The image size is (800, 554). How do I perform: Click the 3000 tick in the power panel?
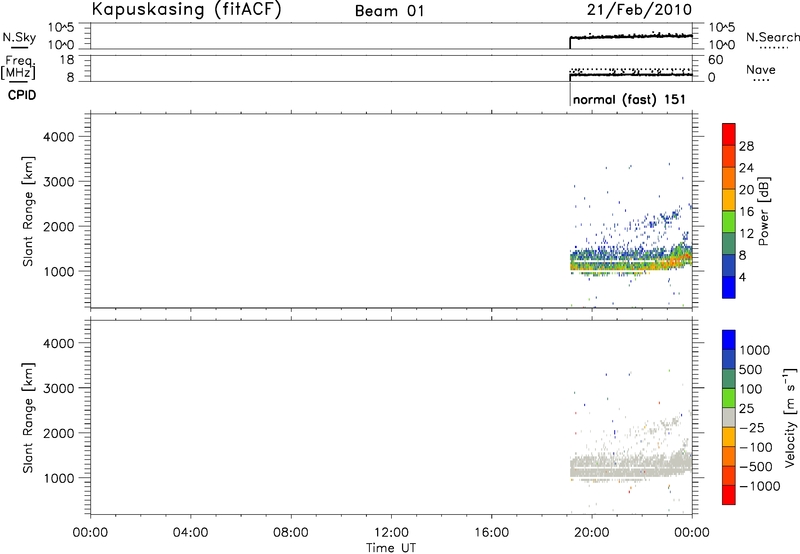[x=59, y=182]
